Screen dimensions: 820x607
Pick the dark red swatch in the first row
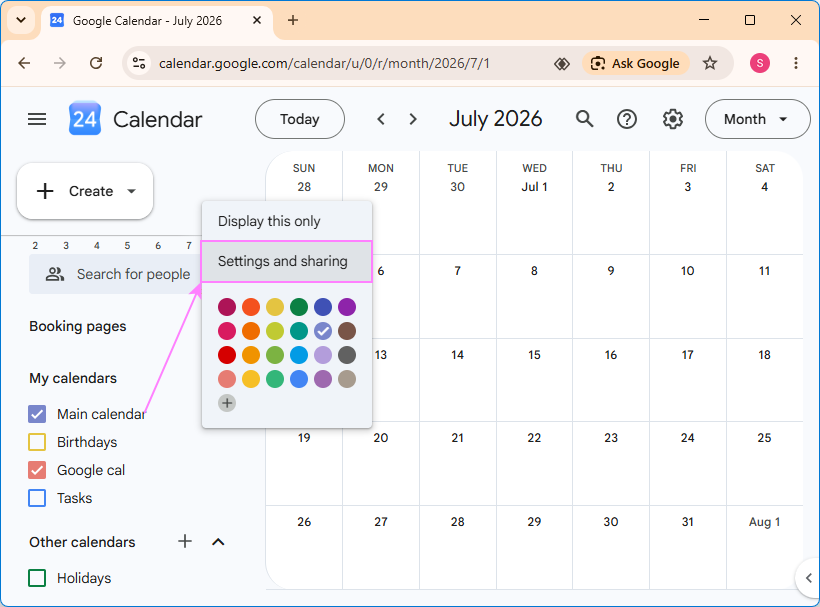pyautogui.click(x=227, y=307)
